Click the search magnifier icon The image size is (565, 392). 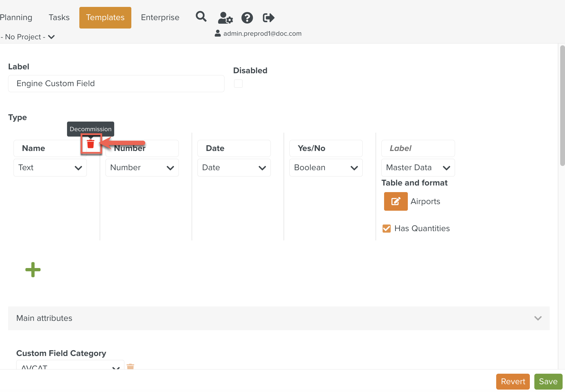point(201,17)
